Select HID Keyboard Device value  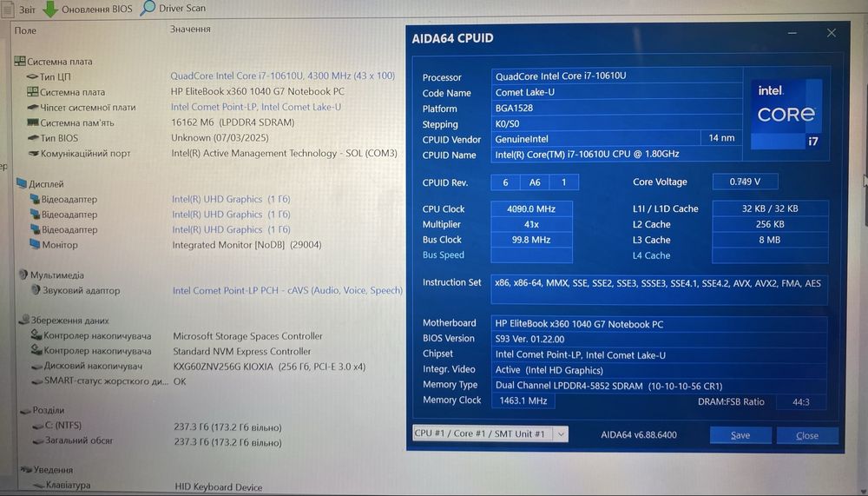pyautogui.click(x=219, y=487)
